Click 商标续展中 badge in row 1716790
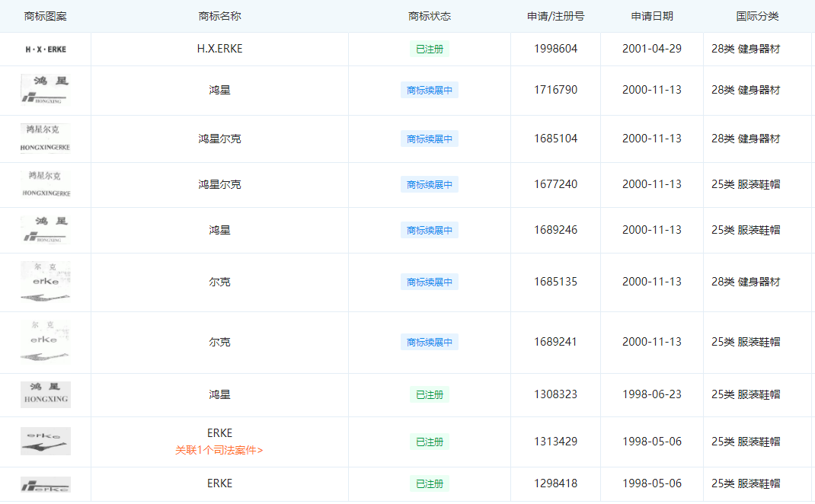 point(430,90)
